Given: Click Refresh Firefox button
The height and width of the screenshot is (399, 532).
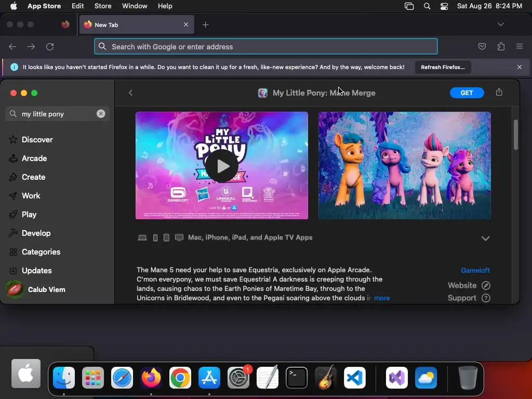Looking at the screenshot, I should pyautogui.click(x=443, y=67).
